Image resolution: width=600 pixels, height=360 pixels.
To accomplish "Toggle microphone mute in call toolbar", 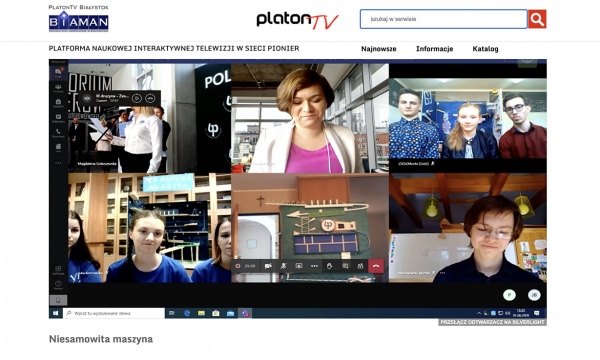I will (x=284, y=266).
